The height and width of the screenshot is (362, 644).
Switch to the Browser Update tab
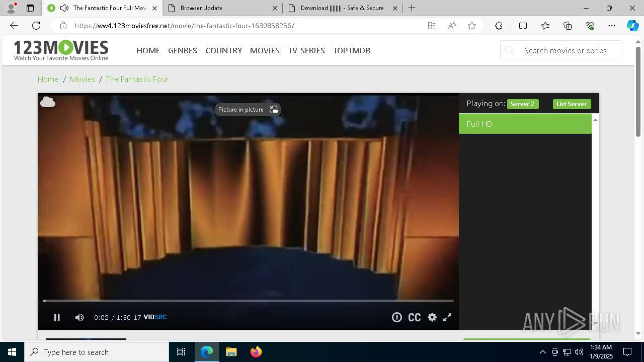pyautogui.click(x=222, y=8)
